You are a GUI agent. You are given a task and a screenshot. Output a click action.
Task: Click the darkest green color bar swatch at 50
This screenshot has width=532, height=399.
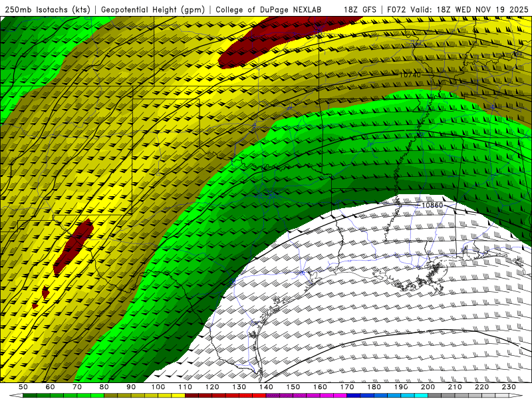pos(30,396)
